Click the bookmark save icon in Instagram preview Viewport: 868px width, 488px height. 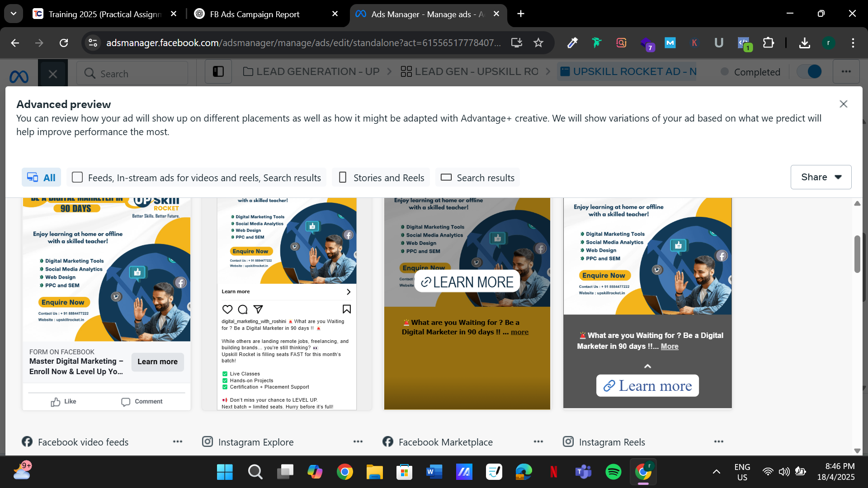coord(347,309)
